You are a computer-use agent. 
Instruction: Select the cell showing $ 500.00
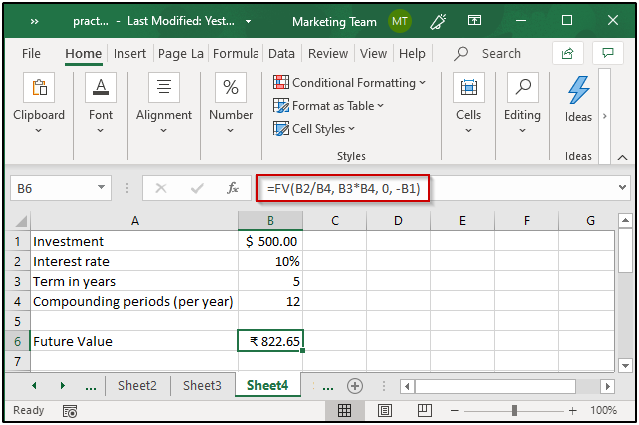[x=271, y=241]
